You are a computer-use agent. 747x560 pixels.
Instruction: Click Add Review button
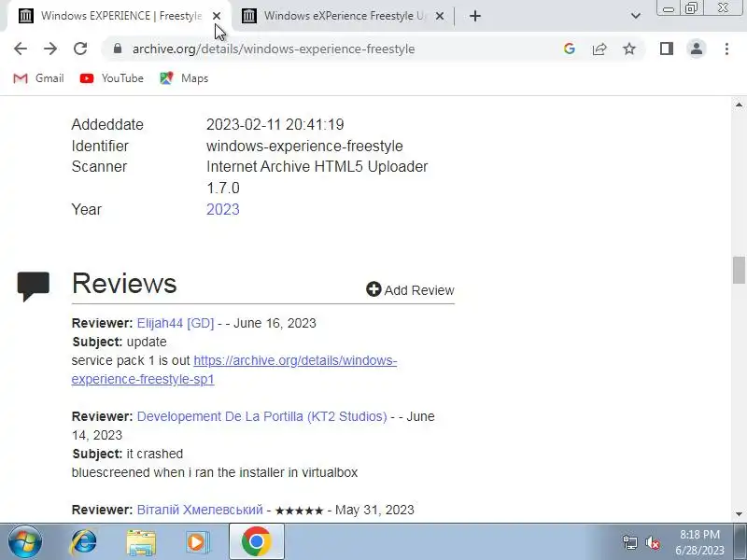click(410, 290)
